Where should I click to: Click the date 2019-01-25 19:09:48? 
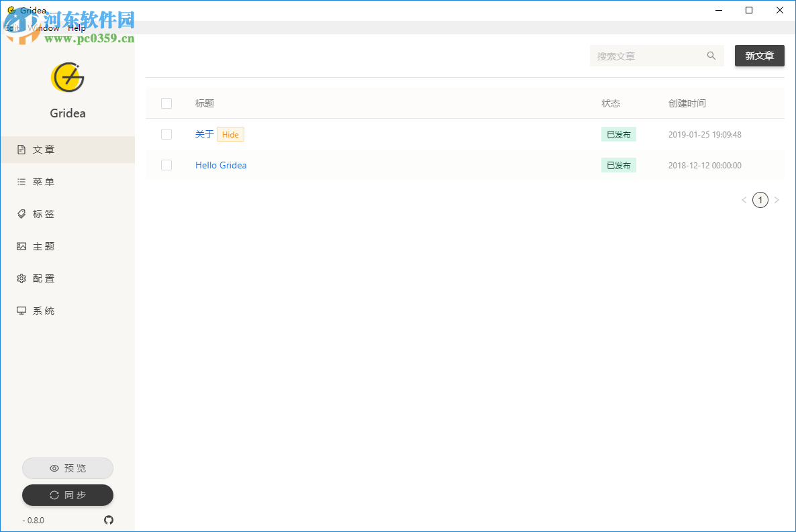pyautogui.click(x=705, y=135)
